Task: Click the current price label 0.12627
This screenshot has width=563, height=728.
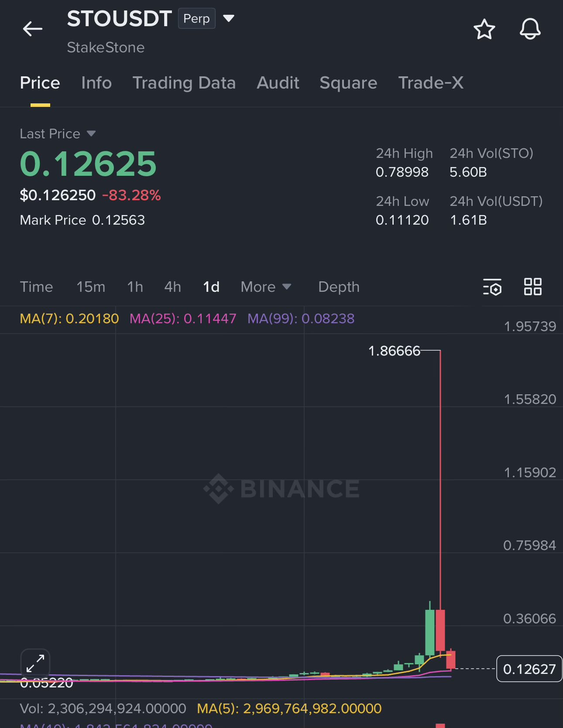Action: pos(529,669)
